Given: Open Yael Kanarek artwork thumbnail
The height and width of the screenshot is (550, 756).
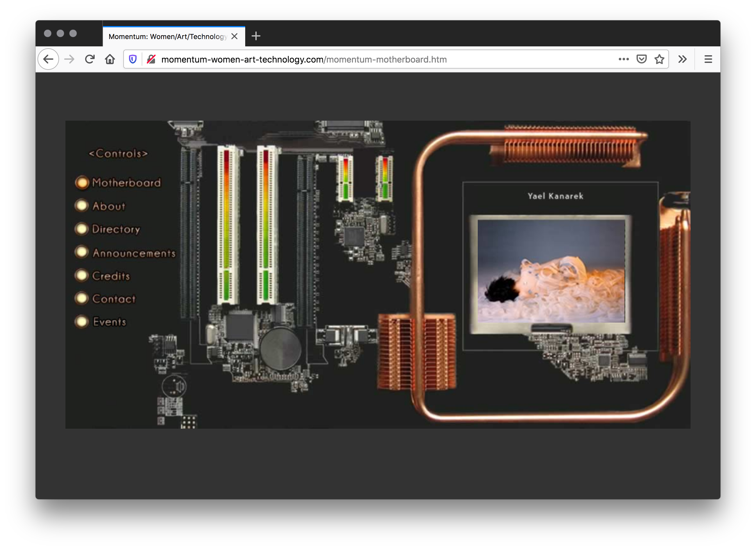Looking at the screenshot, I should [x=551, y=271].
